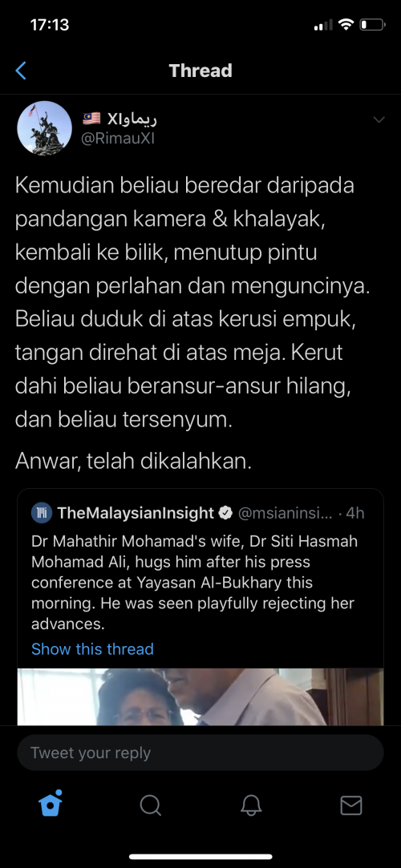The height and width of the screenshot is (868, 401).
Task: Open the TheMalaysianInsight account name
Action: point(136,513)
